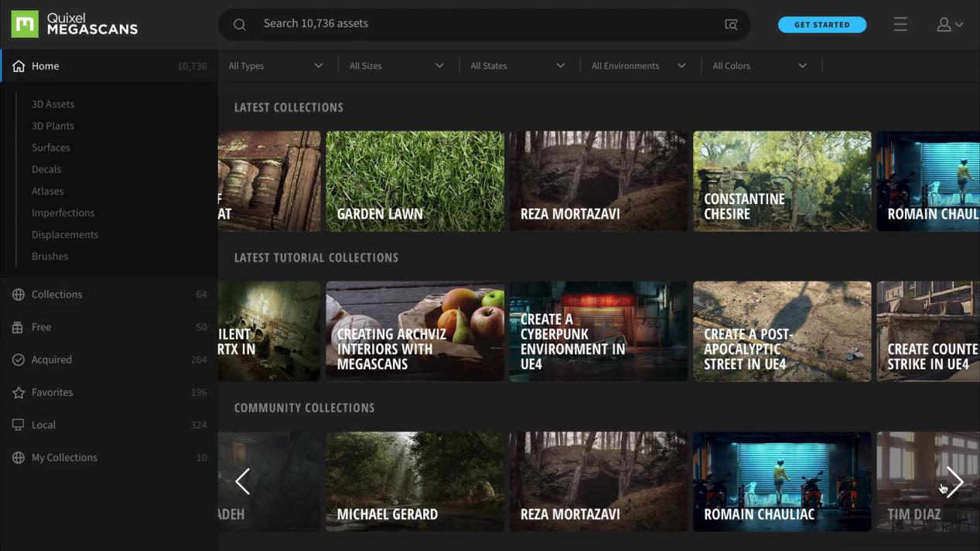Click the Free gift icon

[19, 328]
